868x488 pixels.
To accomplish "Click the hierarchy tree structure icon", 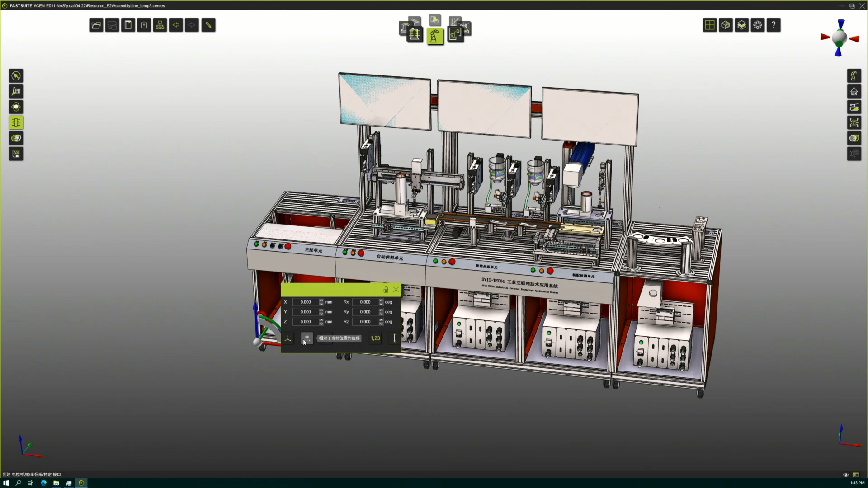I will (160, 25).
